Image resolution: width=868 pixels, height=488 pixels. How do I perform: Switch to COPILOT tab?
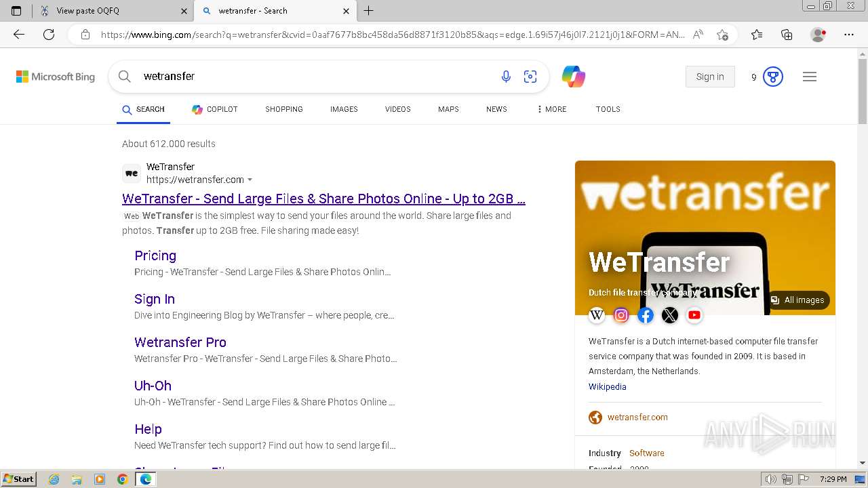pyautogui.click(x=215, y=109)
